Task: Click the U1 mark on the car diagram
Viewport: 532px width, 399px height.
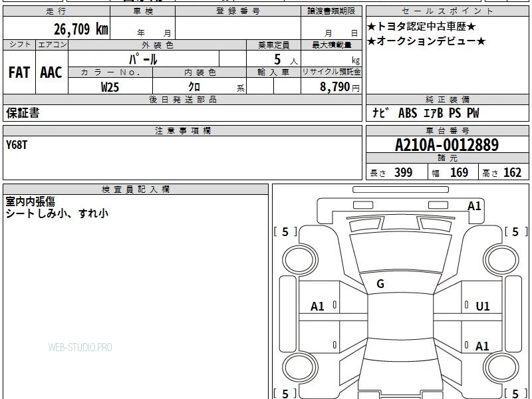Action: pyautogui.click(x=483, y=307)
